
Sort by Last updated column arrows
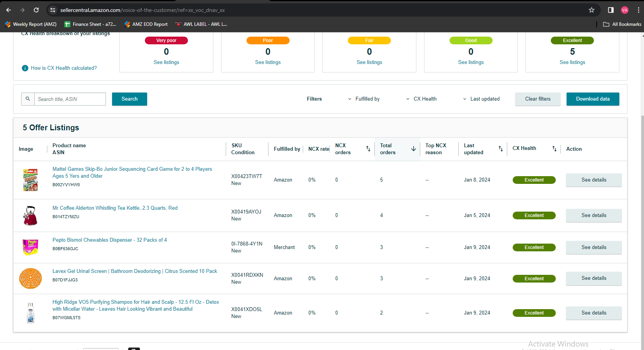pyautogui.click(x=501, y=149)
